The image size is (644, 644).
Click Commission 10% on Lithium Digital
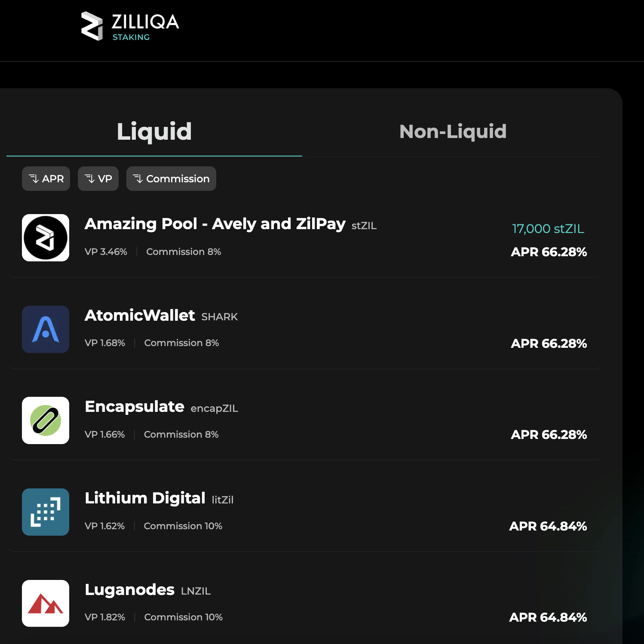click(183, 526)
